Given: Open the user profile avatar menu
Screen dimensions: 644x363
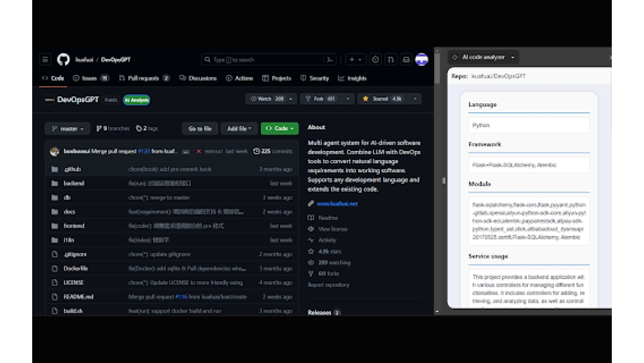Looking at the screenshot, I should click(x=422, y=59).
